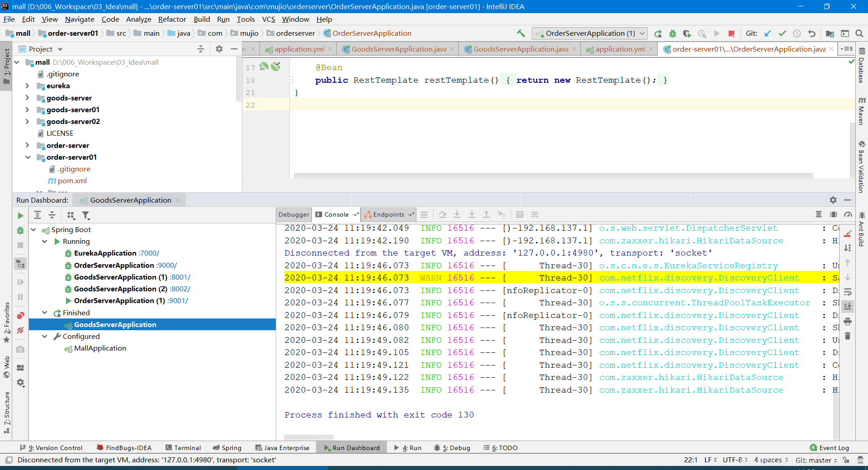This screenshot has height=470, width=868.
Task: Open the VCS menu
Action: click(269, 19)
